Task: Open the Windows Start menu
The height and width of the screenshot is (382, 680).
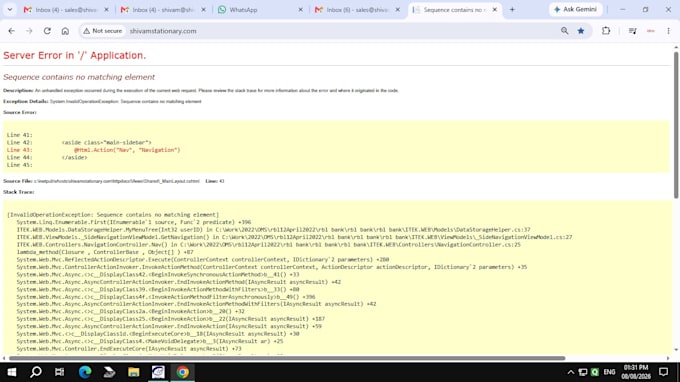Action: pyautogui.click(x=12, y=372)
